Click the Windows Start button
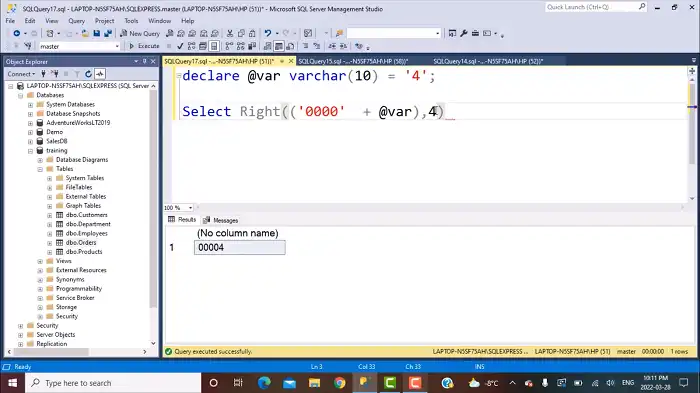 12,383
